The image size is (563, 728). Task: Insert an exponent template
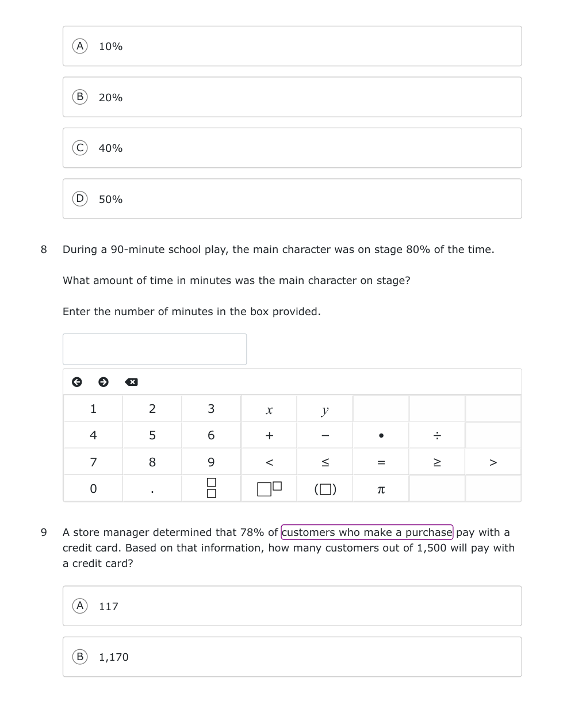pyautogui.click(x=269, y=488)
